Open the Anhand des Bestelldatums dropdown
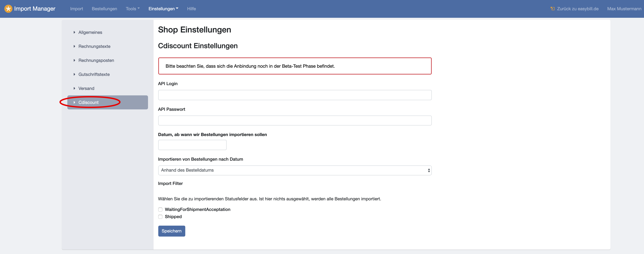This screenshot has width=644, height=254. (x=295, y=170)
